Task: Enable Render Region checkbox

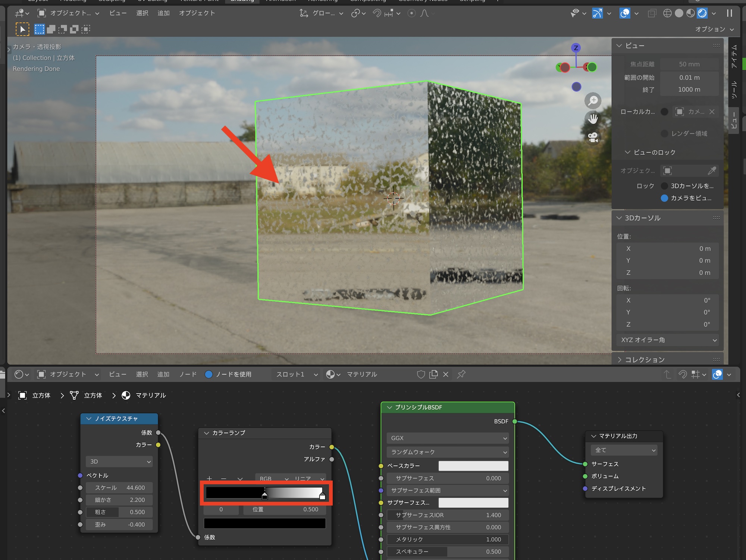Action: [x=664, y=134]
